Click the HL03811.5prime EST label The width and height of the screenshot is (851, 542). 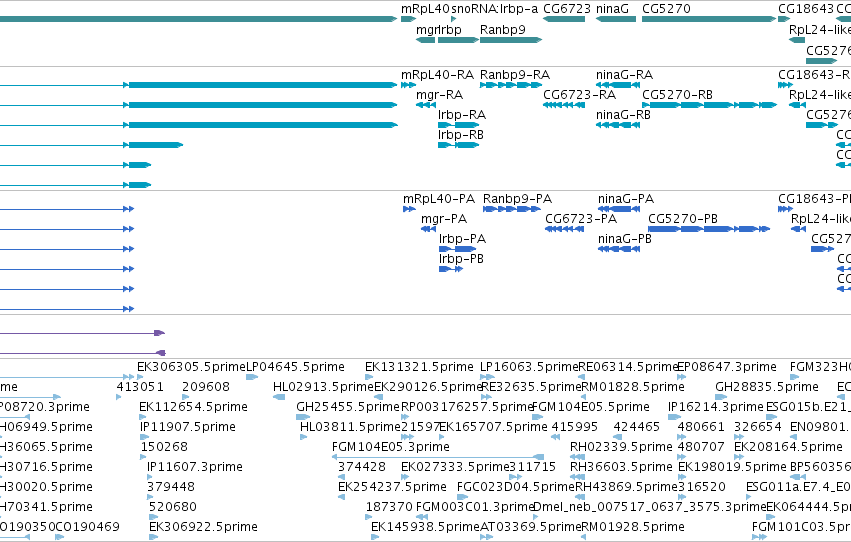[x=351, y=427]
